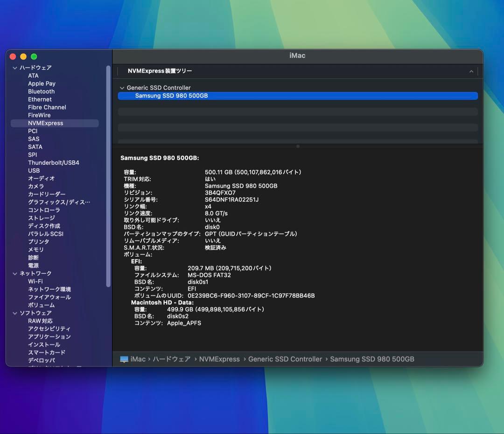Select メモリ in the sidebar
This screenshot has width=504, height=434.
point(35,250)
